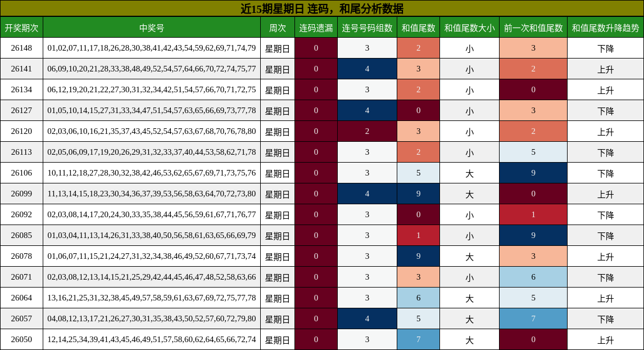Image resolution: width=644 pixels, height=350 pixels.
Task: Click the 和值尾数 column header
Action: click(419, 28)
